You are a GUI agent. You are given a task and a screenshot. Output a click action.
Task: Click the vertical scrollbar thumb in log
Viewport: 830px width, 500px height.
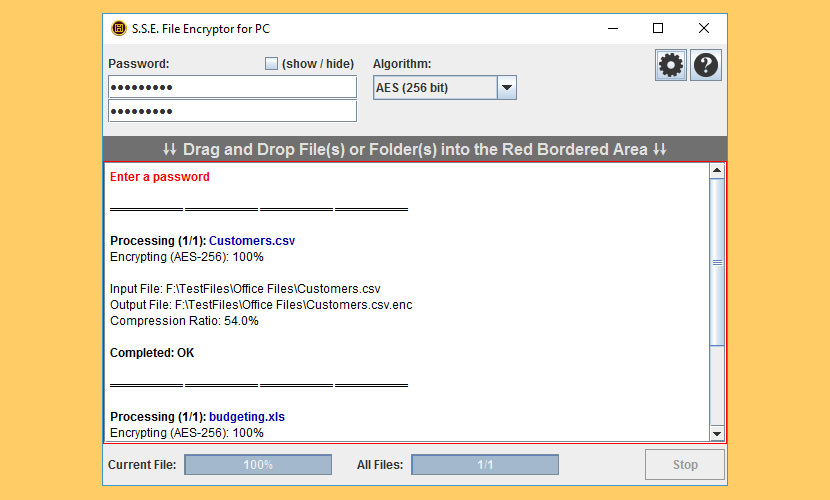point(717,262)
